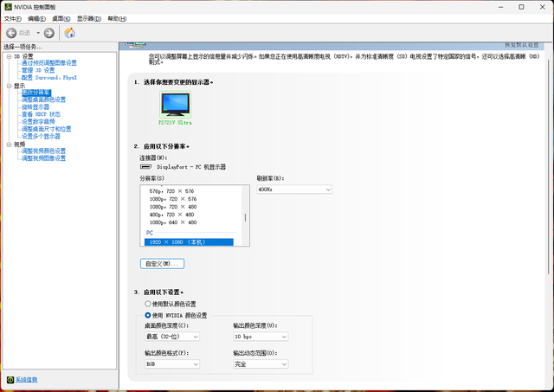Open the 输出颜色深度 10 bpc dropdown
The height and width of the screenshot is (392, 554).
[x=261, y=337]
